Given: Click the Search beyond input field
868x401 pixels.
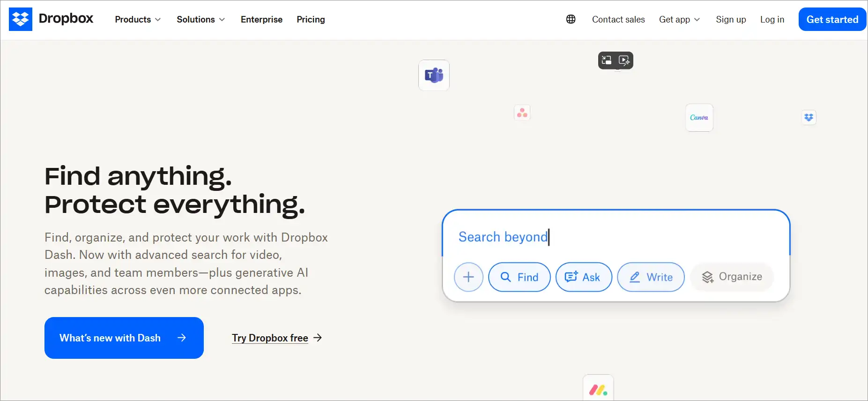Looking at the screenshot, I should coord(616,237).
